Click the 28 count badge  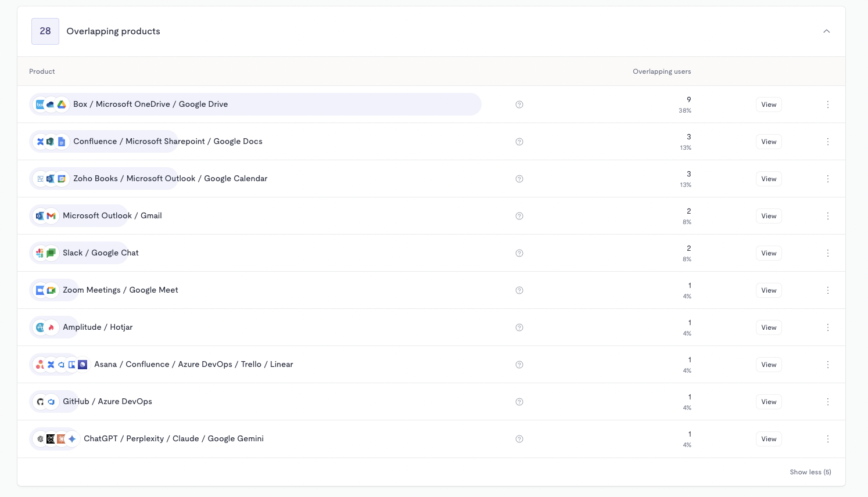pos(45,31)
